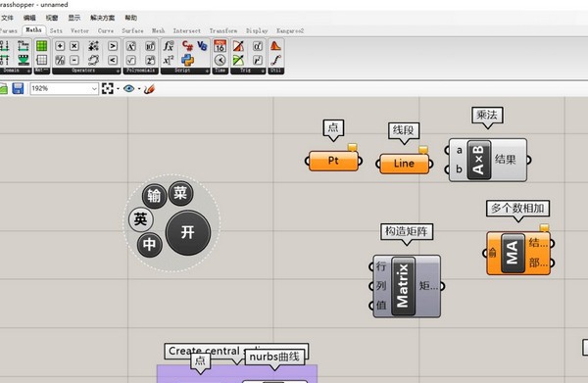This screenshot has width=588, height=383.
Task: Click the 多个数相加 label tag
Action: 517,209
